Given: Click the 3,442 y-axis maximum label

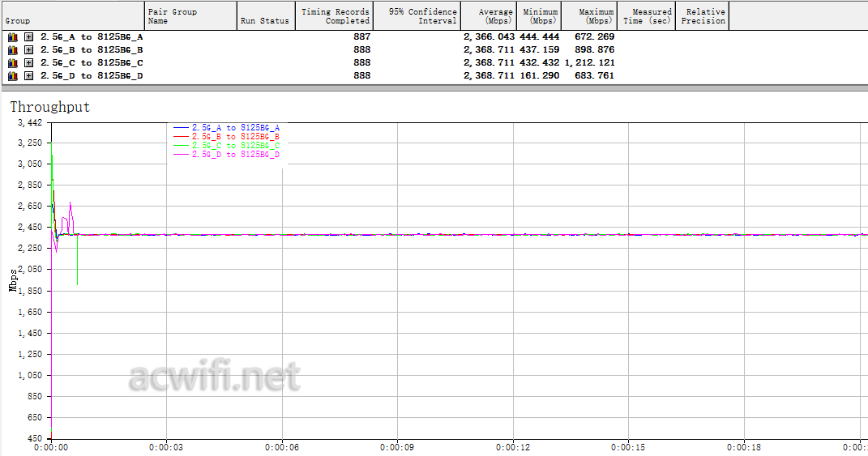Looking at the screenshot, I should point(30,123).
